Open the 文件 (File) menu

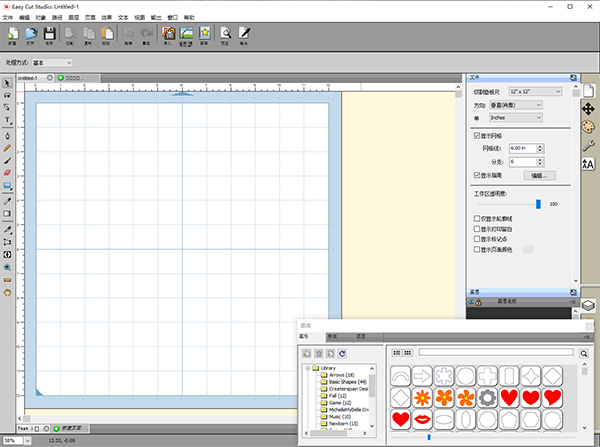tap(8, 17)
